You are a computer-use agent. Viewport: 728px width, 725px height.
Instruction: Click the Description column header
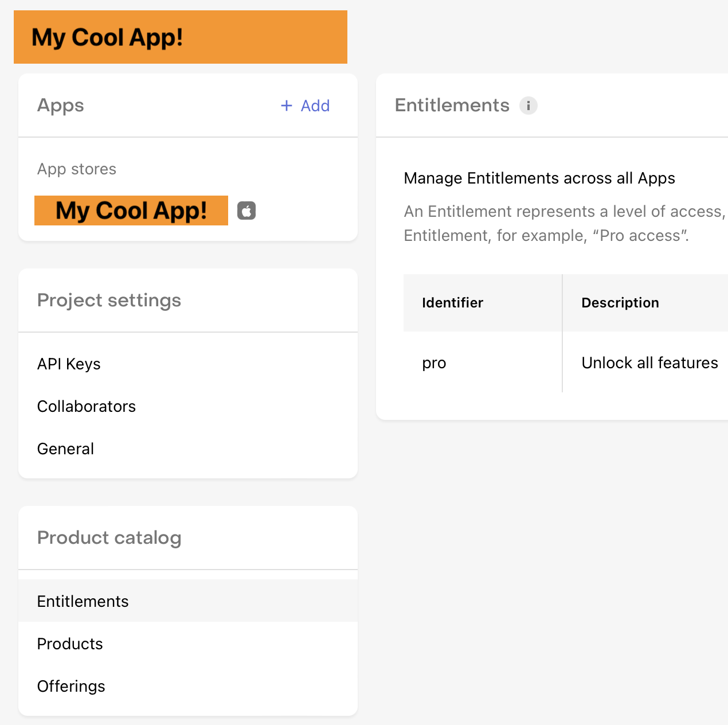pyautogui.click(x=620, y=303)
